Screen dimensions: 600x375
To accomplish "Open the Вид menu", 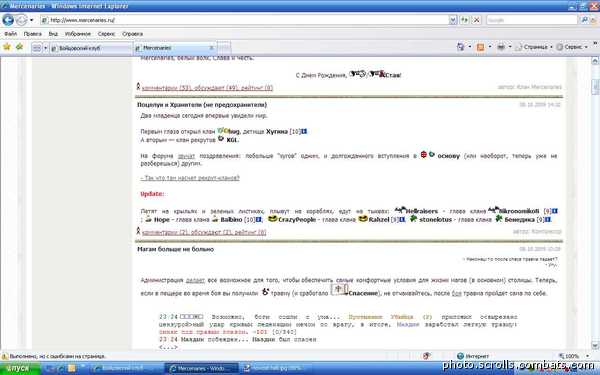I will pos(53,34).
